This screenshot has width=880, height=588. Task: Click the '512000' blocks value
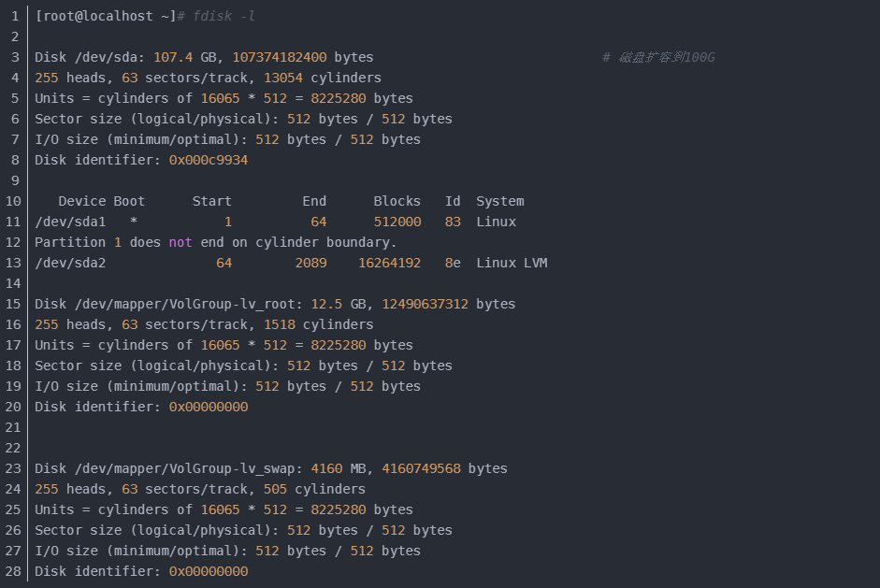(x=397, y=222)
